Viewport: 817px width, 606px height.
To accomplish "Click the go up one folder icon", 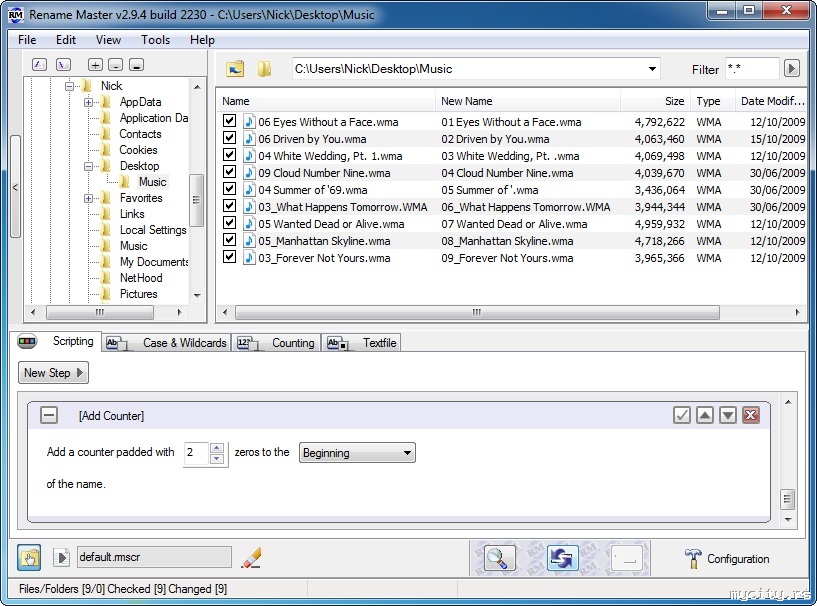I will click(235, 69).
